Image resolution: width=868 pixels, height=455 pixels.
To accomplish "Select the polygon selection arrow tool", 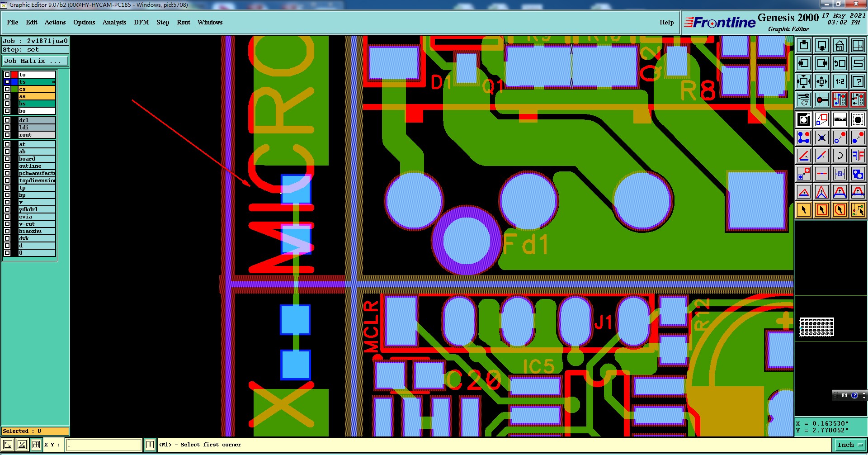I will 840,210.
